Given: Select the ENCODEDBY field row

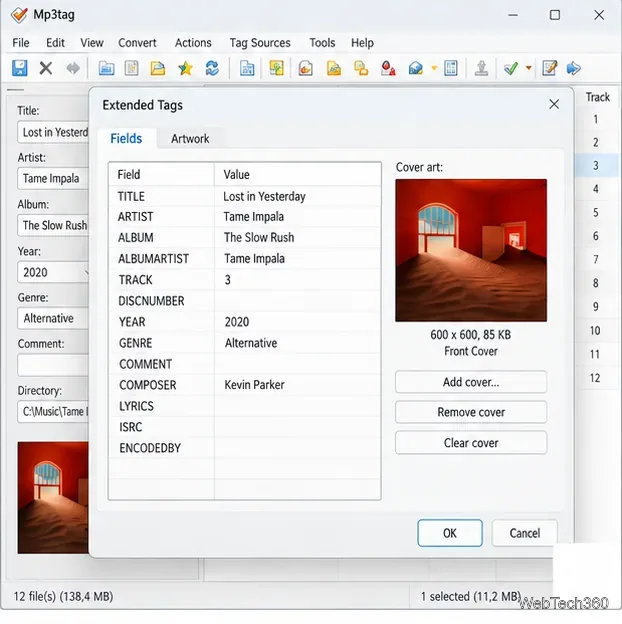Looking at the screenshot, I should point(244,448).
